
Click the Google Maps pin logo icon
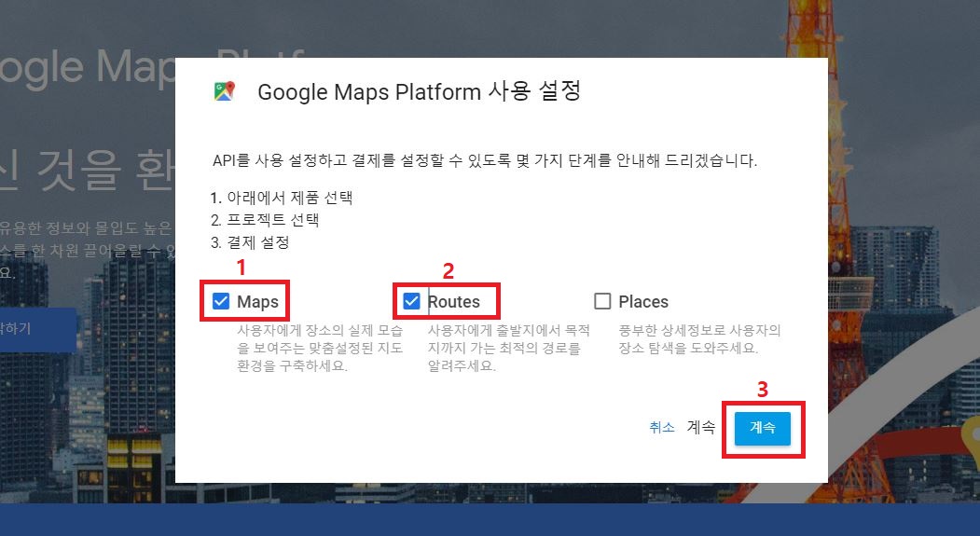pyautogui.click(x=225, y=91)
